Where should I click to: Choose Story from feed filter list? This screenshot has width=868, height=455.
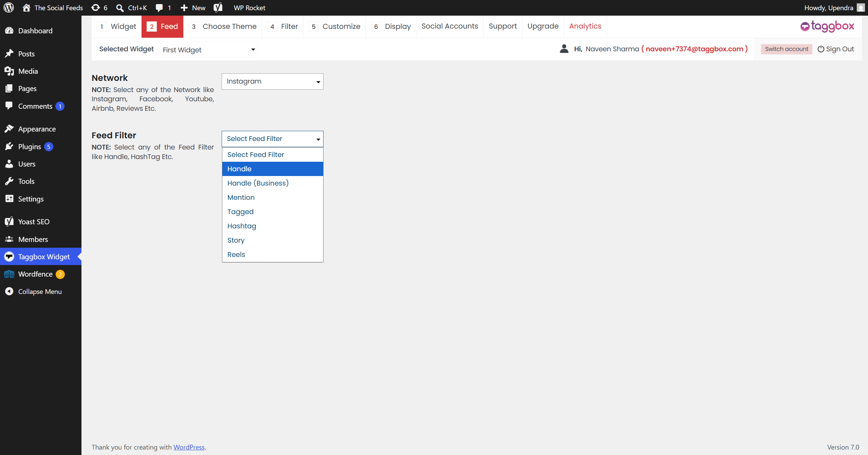(x=273, y=240)
